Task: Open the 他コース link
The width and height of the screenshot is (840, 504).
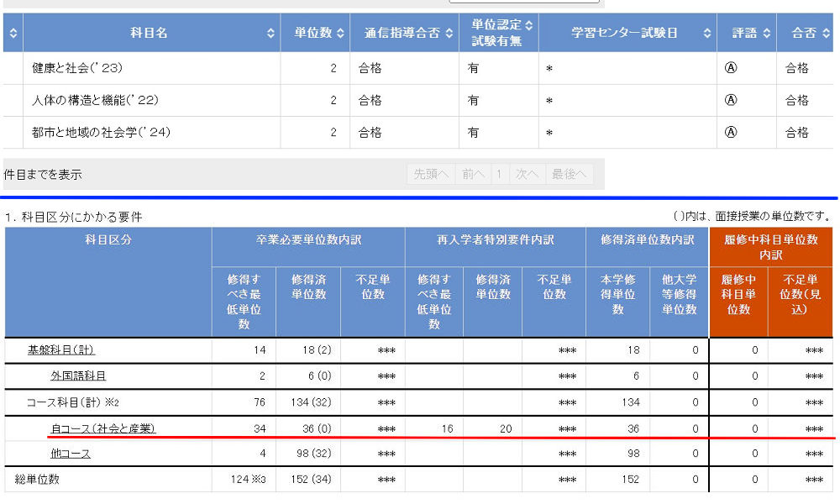Action: 71,454
